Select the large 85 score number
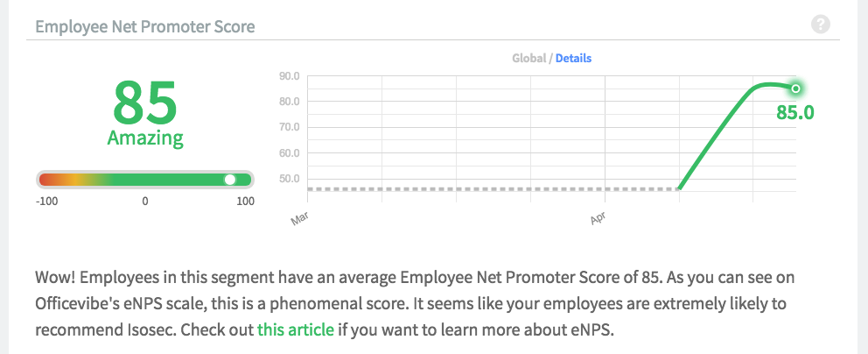868x354 pixels. pyautogui.click(x=145, y=103)
